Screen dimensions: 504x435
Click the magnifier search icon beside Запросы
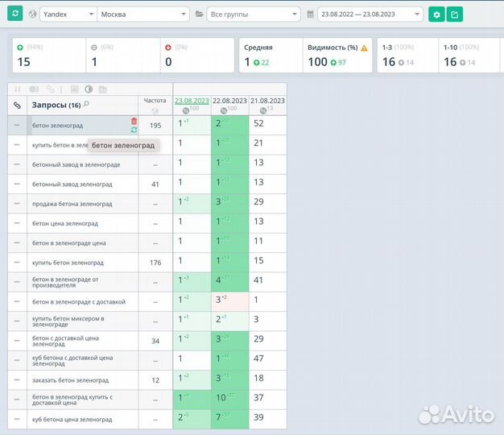(86, 104)
